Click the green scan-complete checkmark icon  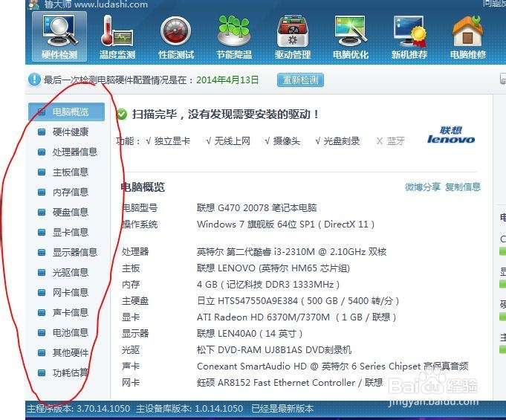[122, 114]
